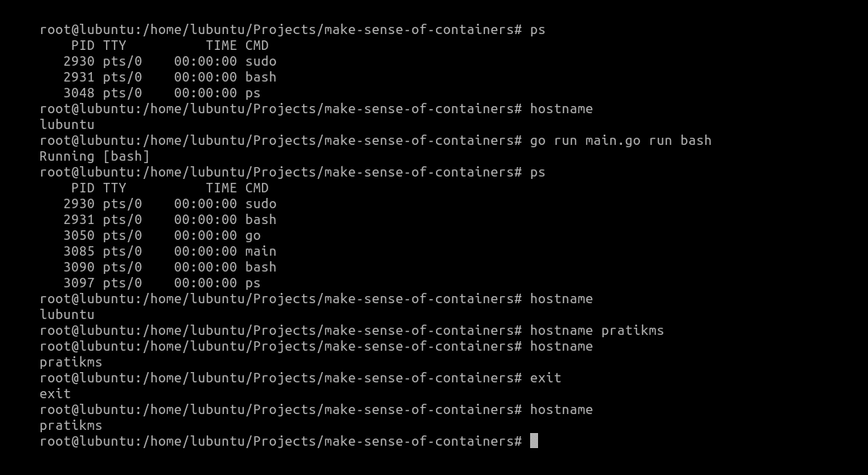
Task: Click the TIME header in the second ps output
Action: click(221, 188)
